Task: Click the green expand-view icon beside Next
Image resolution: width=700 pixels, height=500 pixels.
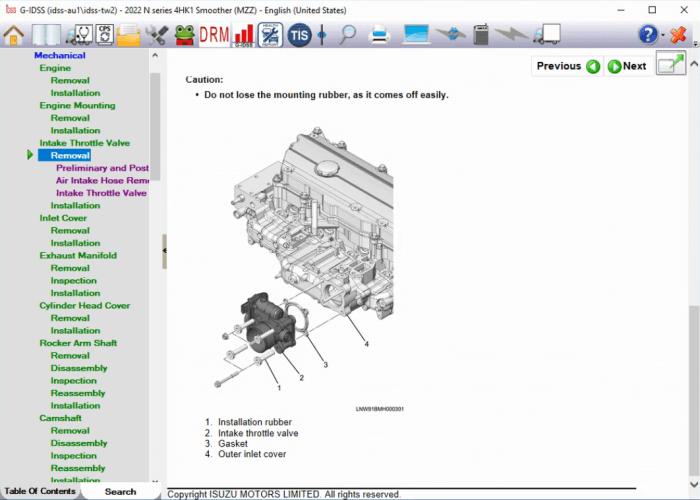Action: click(x=670, y=66)
